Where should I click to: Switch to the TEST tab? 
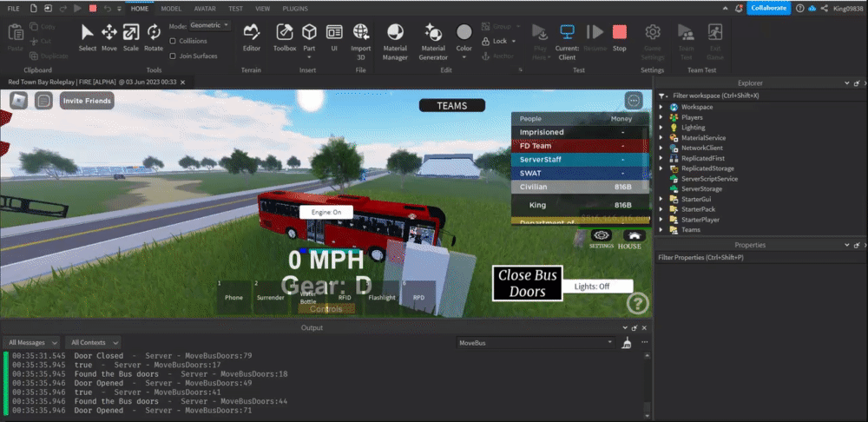235,9
